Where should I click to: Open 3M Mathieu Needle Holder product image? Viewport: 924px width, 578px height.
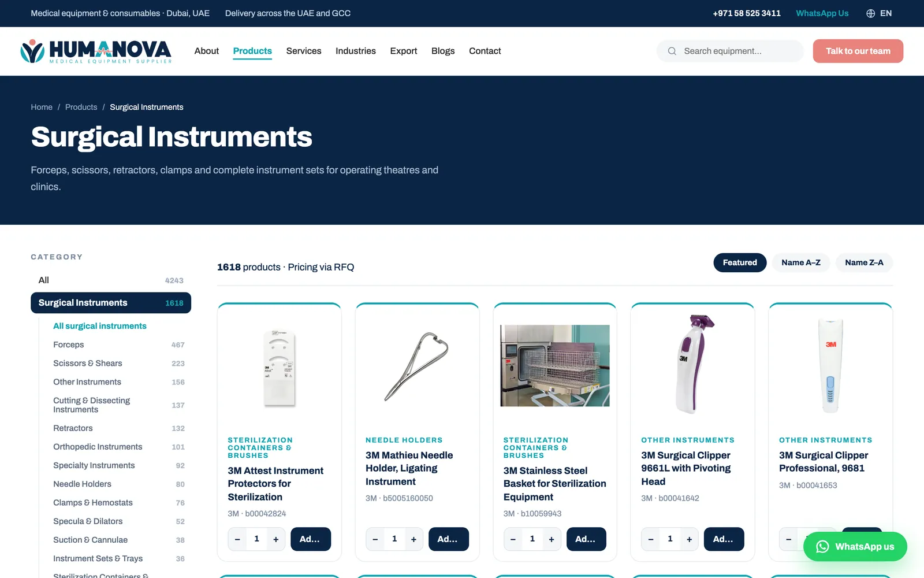click(417, 367)
